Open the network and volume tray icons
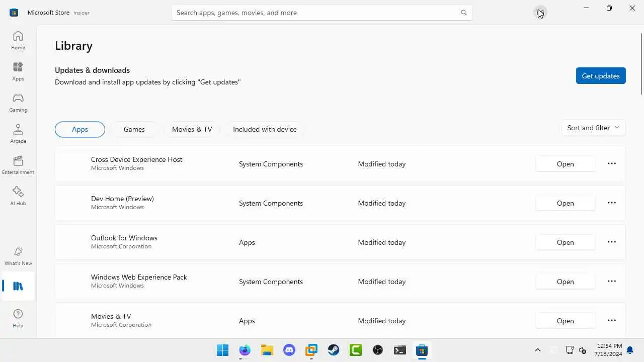Viewport: 644px width, 362px height. pos(576,350)
